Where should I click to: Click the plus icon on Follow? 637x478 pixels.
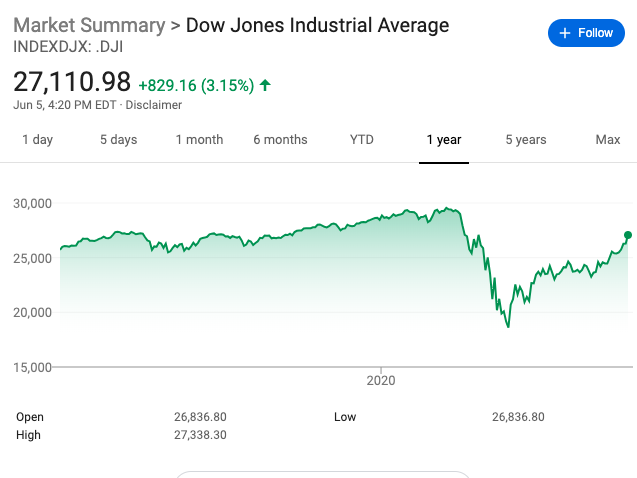[566, 33]
